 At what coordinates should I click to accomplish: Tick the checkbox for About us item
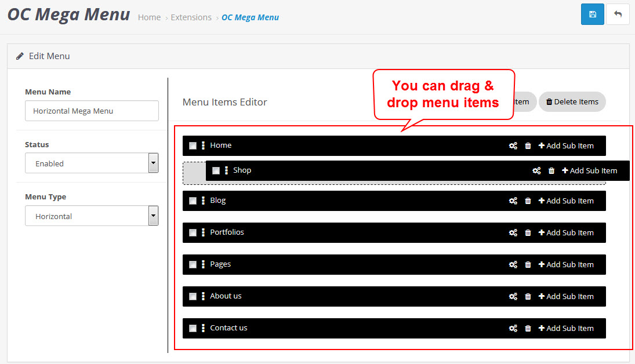[x=193, y=297]
